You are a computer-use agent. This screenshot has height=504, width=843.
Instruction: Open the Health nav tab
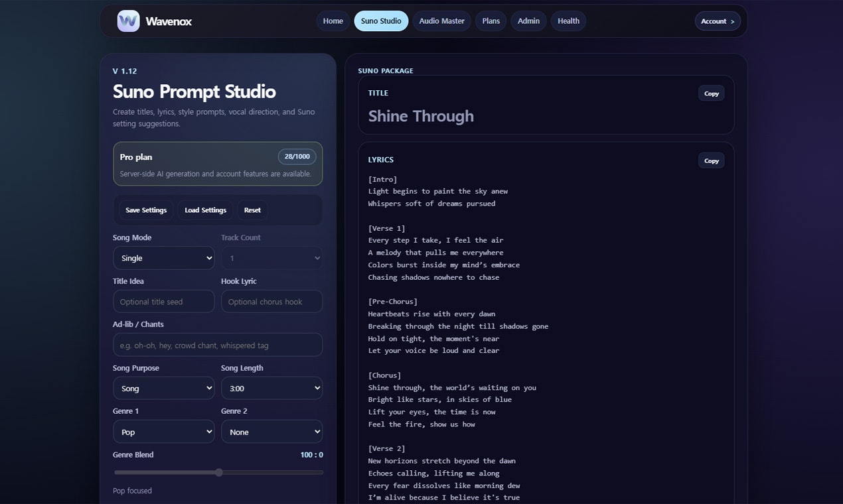568,21
